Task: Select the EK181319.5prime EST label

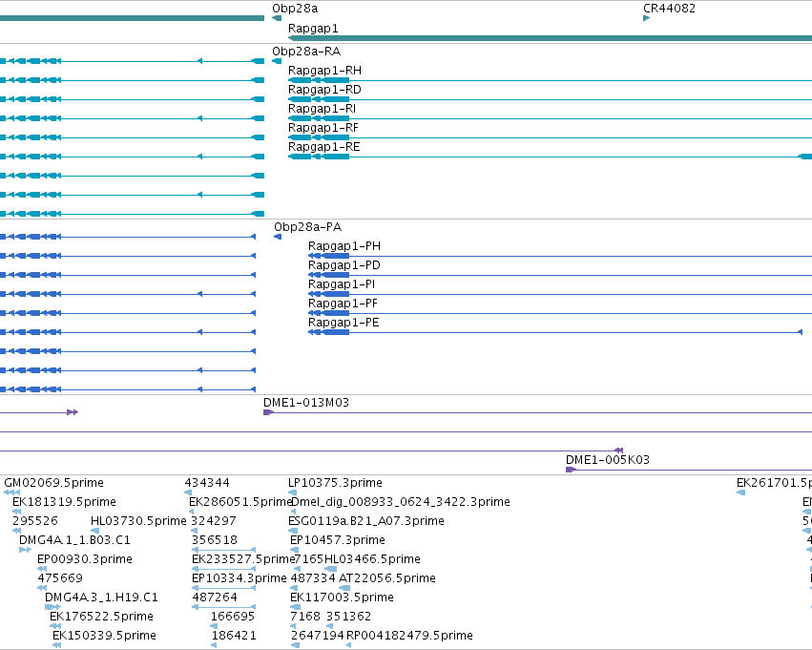Action: click(x=64, y=502)
